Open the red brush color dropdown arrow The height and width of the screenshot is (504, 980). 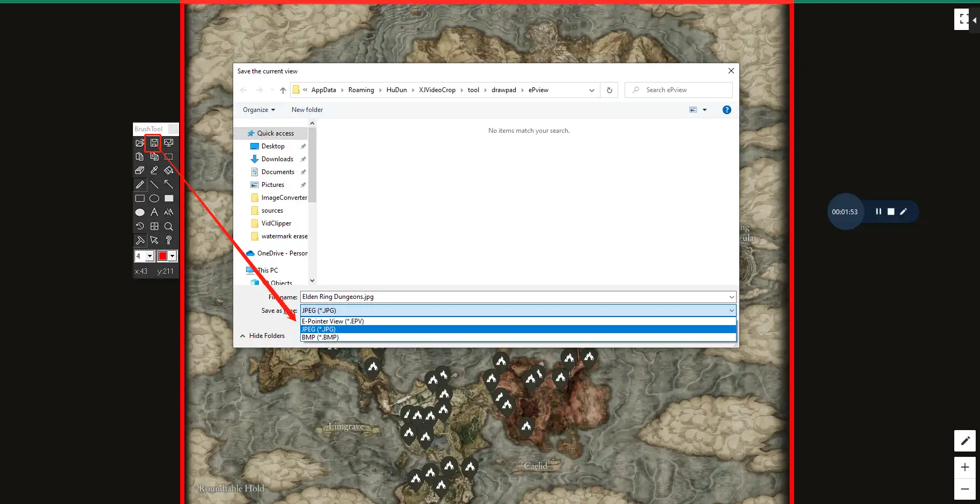pos(172,256)
